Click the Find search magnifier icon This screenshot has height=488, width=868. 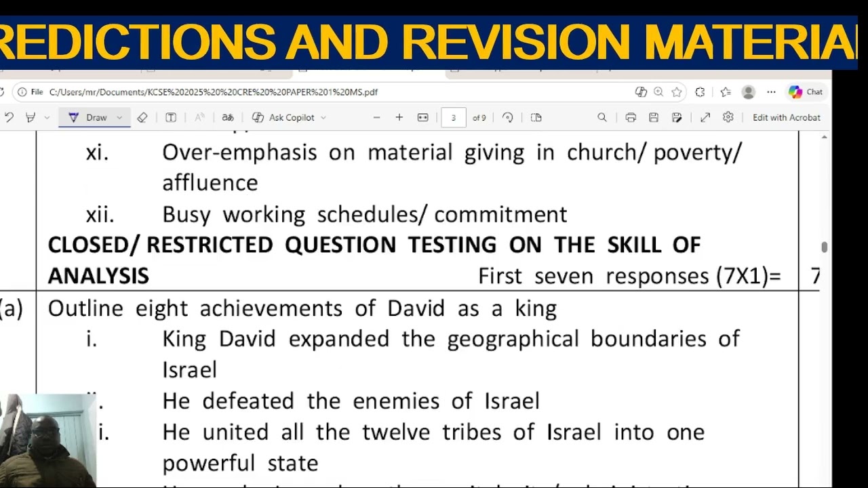click(602, 117)
